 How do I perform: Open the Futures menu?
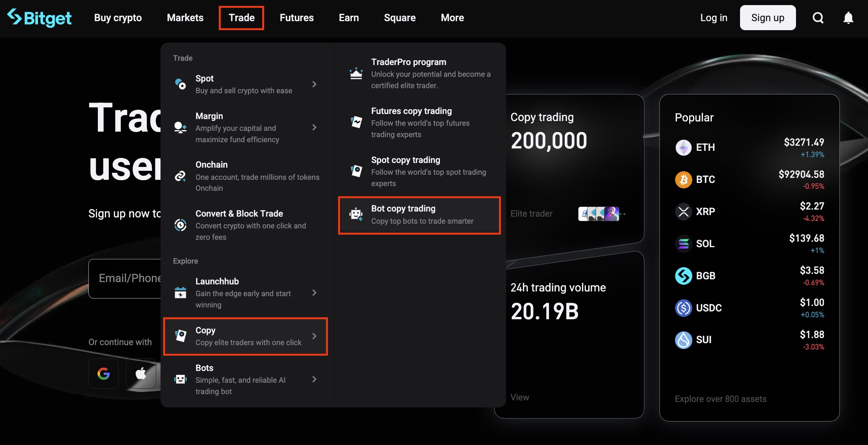click(x=296, y=18)
